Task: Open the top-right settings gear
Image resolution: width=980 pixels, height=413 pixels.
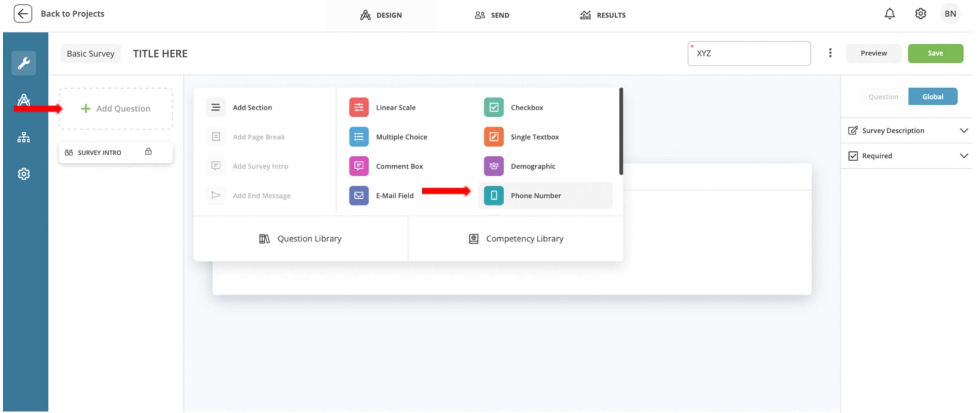Action: coord(920,14)
